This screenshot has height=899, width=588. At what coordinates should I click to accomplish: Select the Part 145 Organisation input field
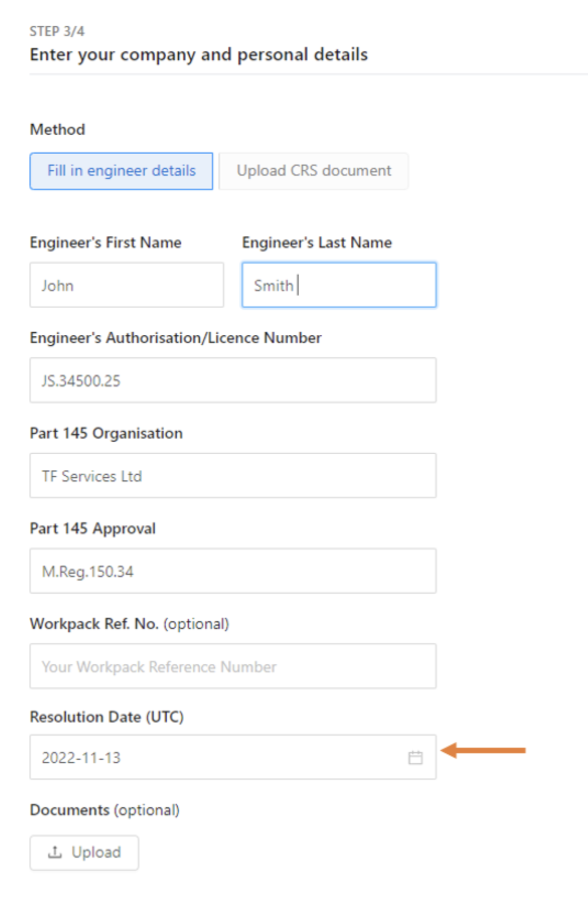(x=233, y=476)
